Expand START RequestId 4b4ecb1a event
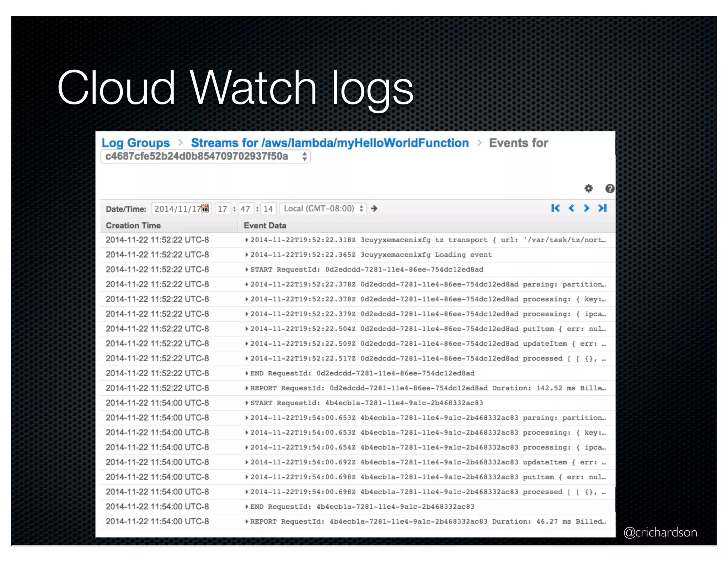 pos(247,403)
